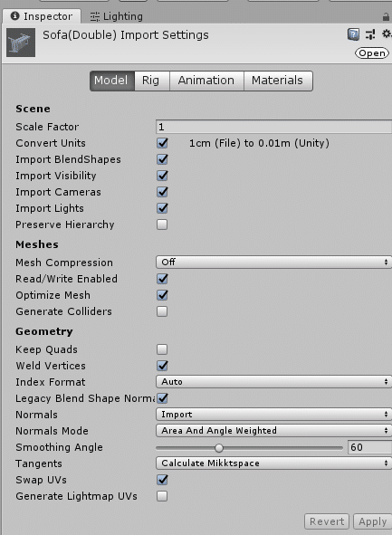Switch to the Lighting tab
Image resolution: width=392 pixels, height=535 pixels.
point(117,16)
